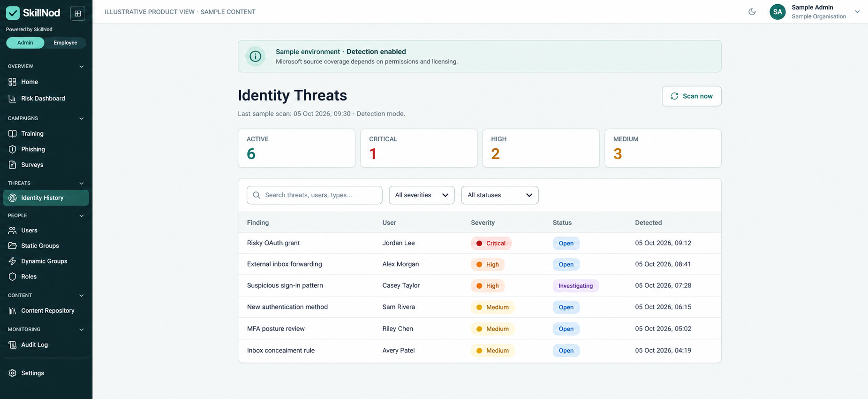Switch to Admin view toggle
Viewport: 868px width, 399px height.
(25, 43)
